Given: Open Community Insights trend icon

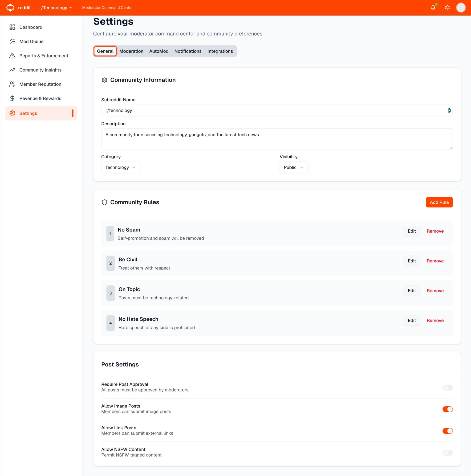Looking at the screenshot, I should pyautogui.click(x=12, y=70).
